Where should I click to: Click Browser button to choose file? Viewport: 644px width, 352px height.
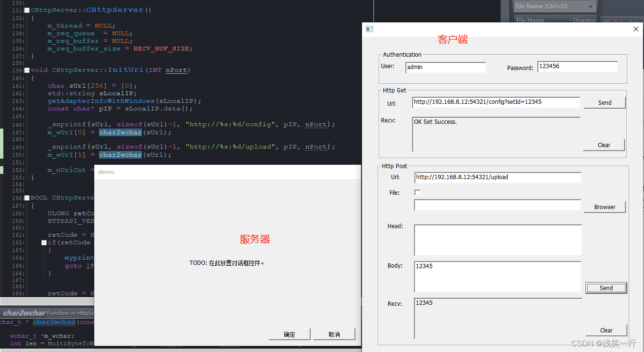pyautogui.click(x=604, y=207)
